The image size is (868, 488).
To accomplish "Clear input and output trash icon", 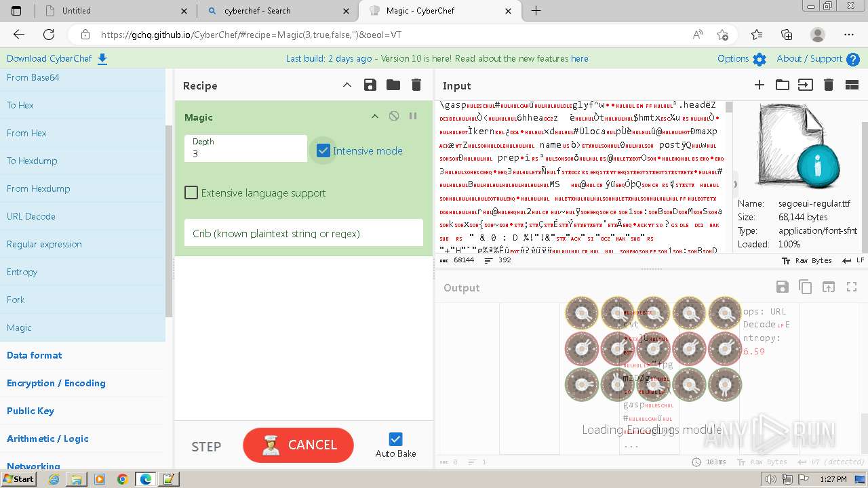I will pos(828,85).
